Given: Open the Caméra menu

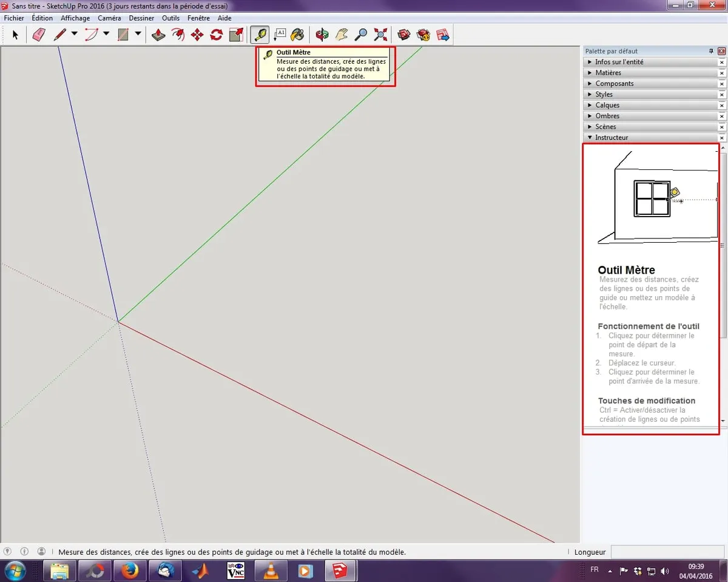Looking at the screenshot, I should click(x=109, y=18).
